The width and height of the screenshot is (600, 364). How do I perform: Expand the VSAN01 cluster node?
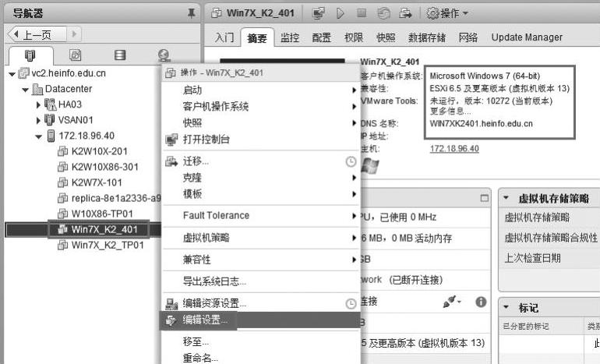click(x=38, y=121)
